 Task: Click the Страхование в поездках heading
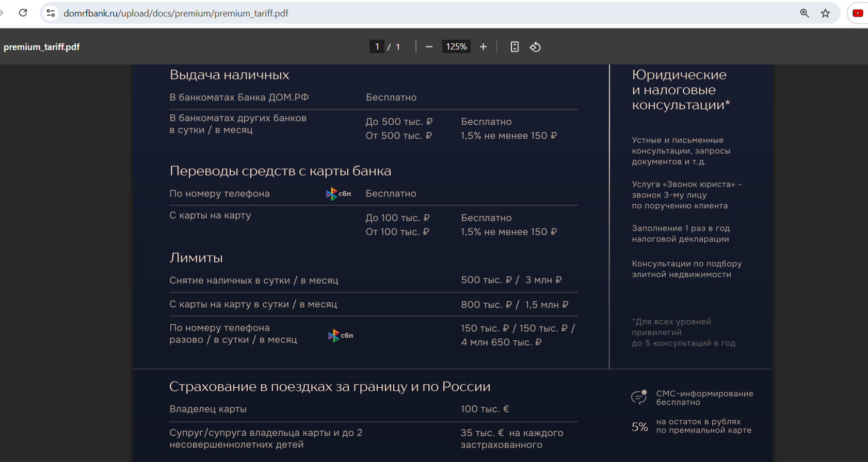pyautogui.click(x=330, y=387)
